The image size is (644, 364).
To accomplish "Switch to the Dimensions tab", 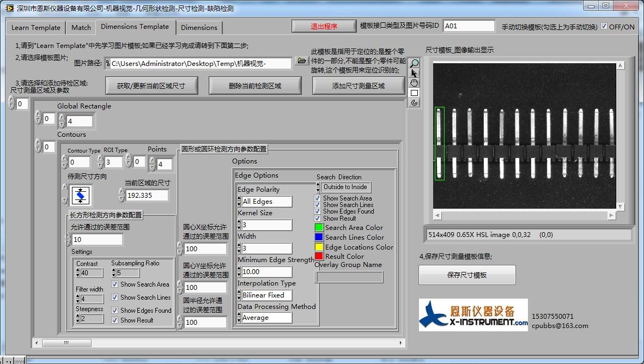I will click(x=199, y=28).
